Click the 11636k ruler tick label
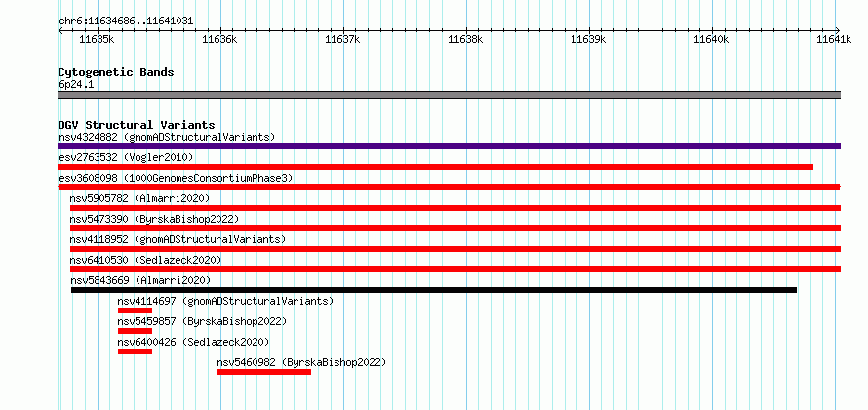 point(219,40)
